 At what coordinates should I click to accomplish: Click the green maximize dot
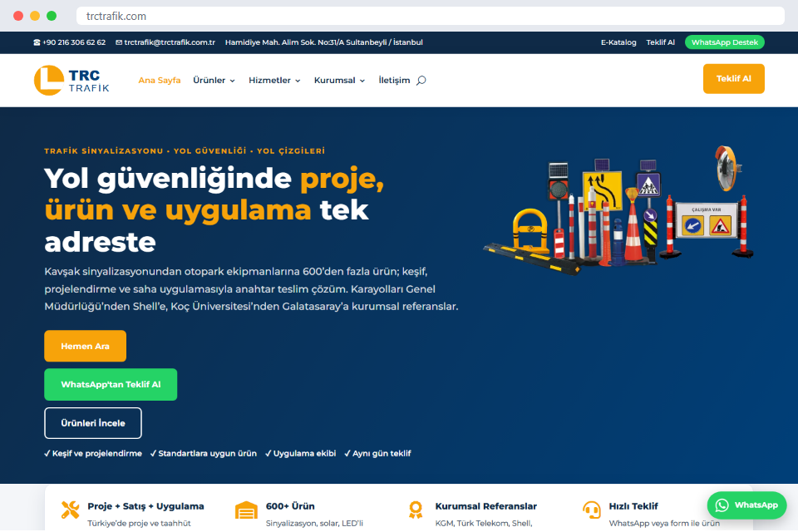(52, 16)
